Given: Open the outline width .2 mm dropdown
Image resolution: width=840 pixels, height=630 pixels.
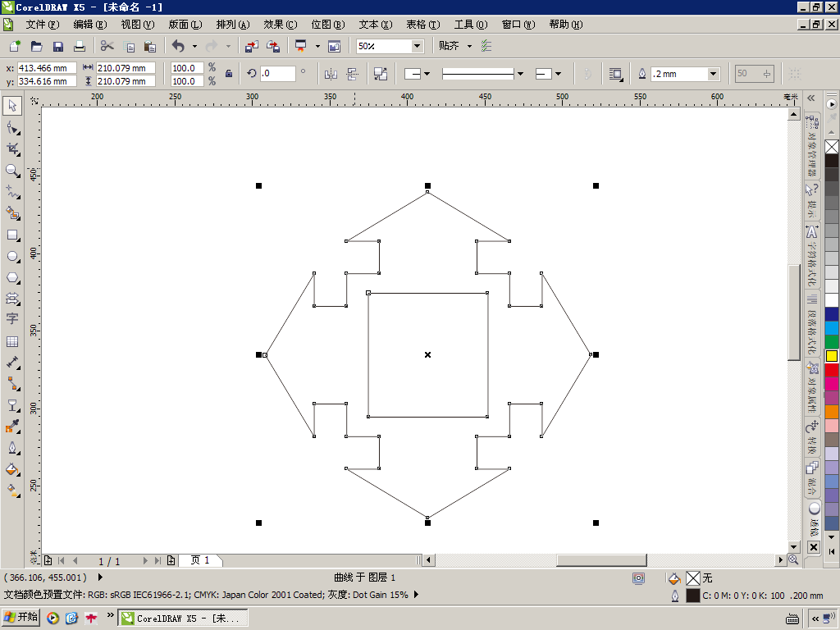Looking at the screenshot, I should pos(713,74).
